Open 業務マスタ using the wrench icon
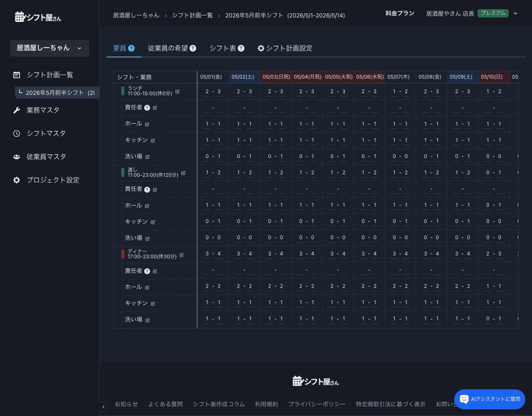Viewport: 532px width, 416px height. 17,110
